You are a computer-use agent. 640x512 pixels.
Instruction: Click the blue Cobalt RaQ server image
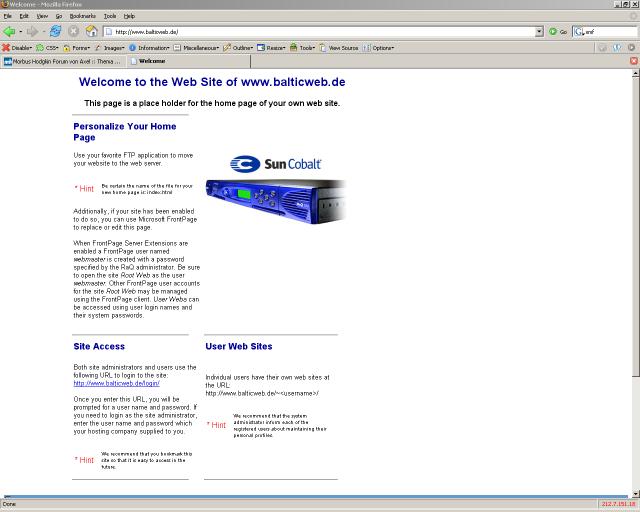[276, 202]
